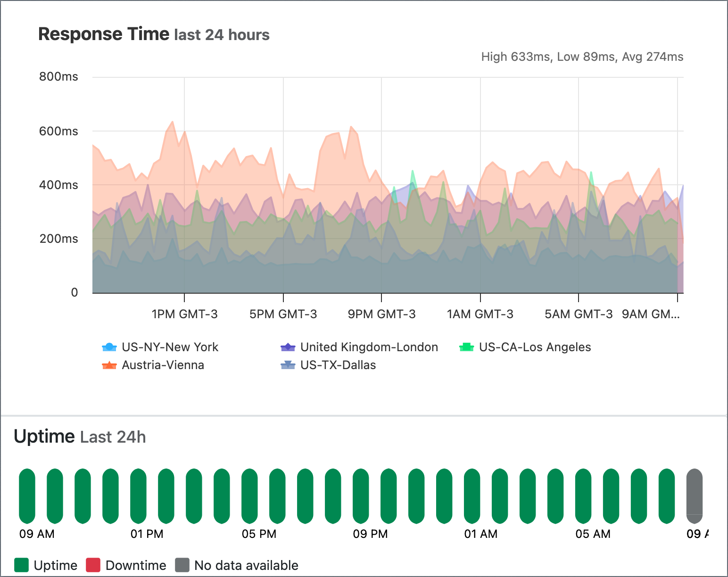Click the Downtime legend label
This screenshot has height=577, width=728.
[x=136, y=565]
